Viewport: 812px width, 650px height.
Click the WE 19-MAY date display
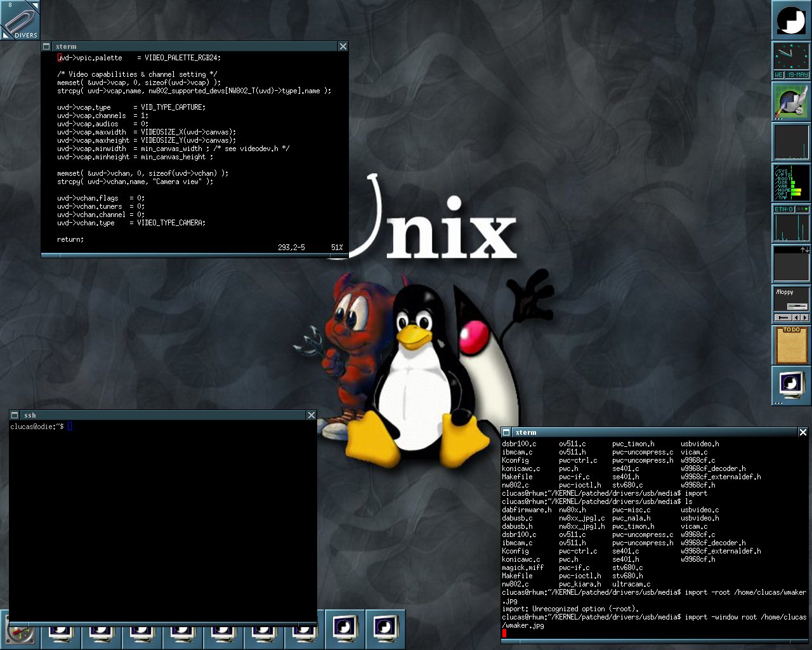click(x=791, y=75)
